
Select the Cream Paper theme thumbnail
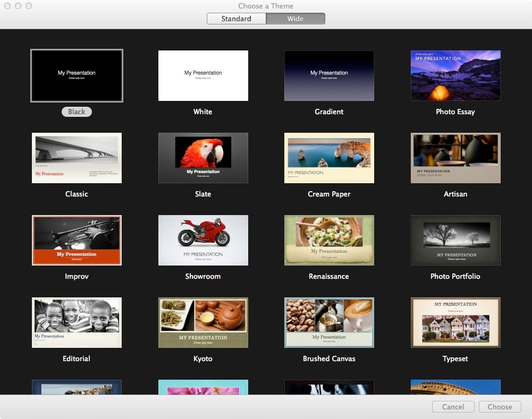(329, 158)
